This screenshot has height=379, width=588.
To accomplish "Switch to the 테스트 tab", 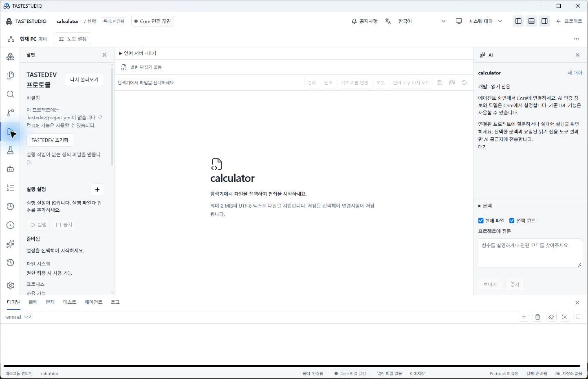I will pyautogui.click(x=69, y=302).
